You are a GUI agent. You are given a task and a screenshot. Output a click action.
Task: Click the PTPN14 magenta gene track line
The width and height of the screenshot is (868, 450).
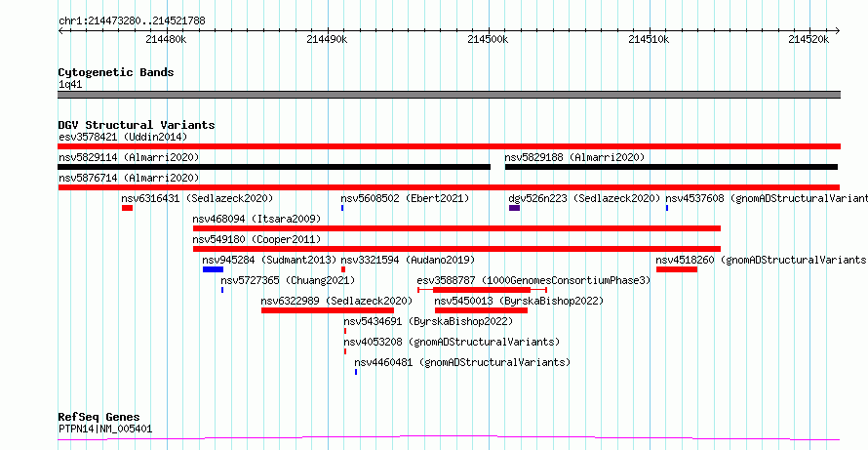pos(449,438)
